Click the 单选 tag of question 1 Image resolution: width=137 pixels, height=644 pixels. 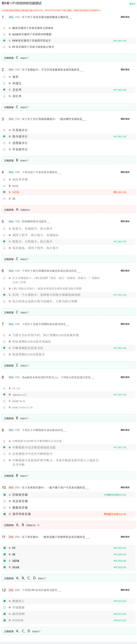pos(11,17)
